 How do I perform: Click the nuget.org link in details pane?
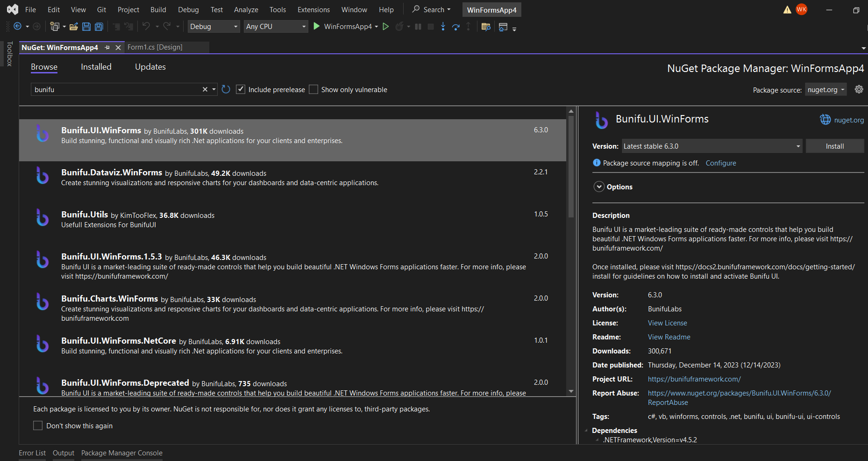click(x=849, y=120)
